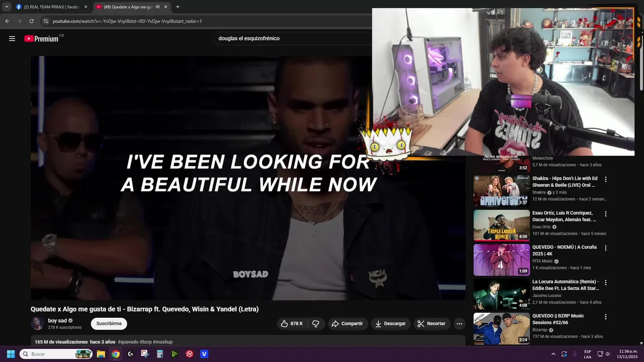
Task: Open Google Chrome taskbar icon
Action: 116,354
